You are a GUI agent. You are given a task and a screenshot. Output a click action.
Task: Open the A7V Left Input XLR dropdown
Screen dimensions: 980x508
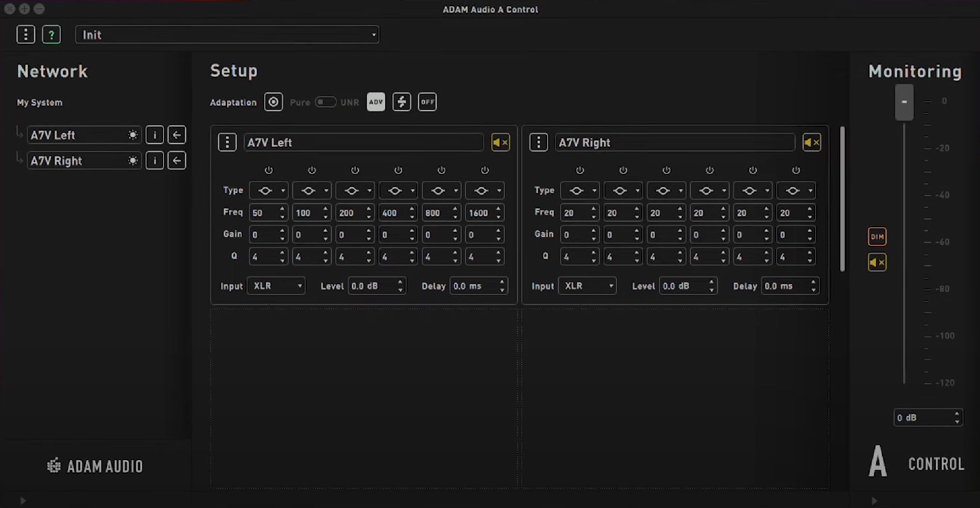(276, 286)
